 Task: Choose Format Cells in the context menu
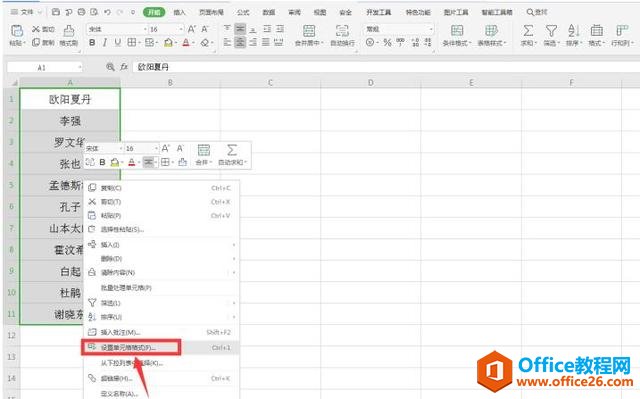tap(162, 348)
